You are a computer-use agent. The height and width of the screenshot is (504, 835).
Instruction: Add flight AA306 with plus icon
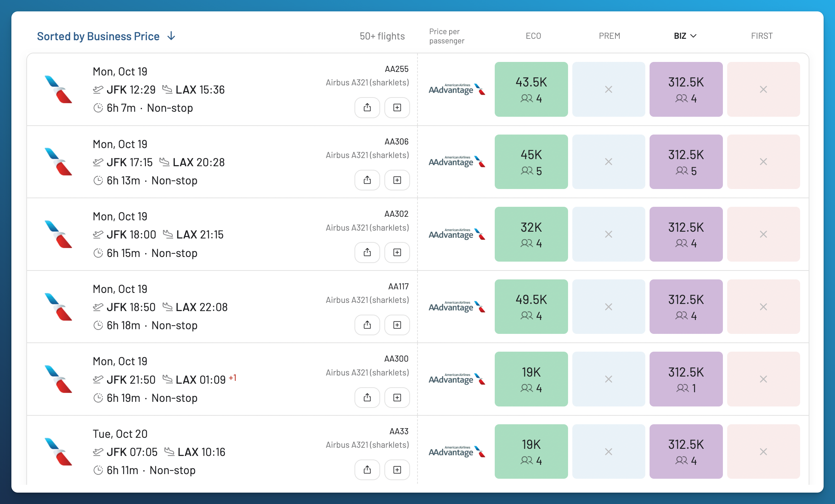[x=397, y=180]
